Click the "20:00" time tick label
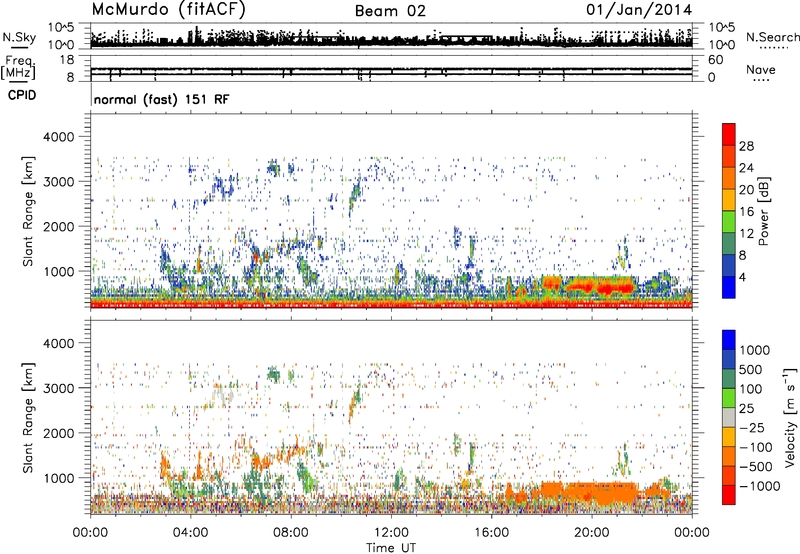The width and height of the screenshot is (800, 554). pyautogui.click(x=592, y=533)
